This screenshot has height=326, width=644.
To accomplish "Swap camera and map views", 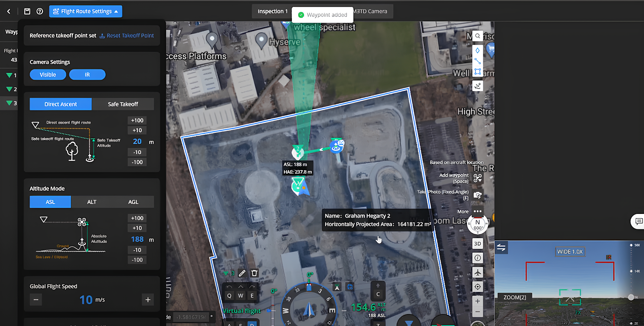I will click(x=501, y=247).
